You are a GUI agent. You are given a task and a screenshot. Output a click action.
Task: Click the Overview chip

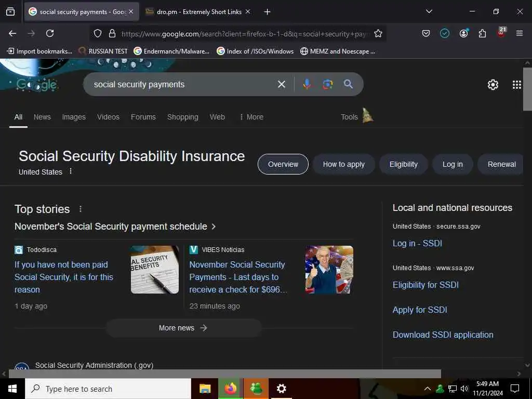coord(283,164)
